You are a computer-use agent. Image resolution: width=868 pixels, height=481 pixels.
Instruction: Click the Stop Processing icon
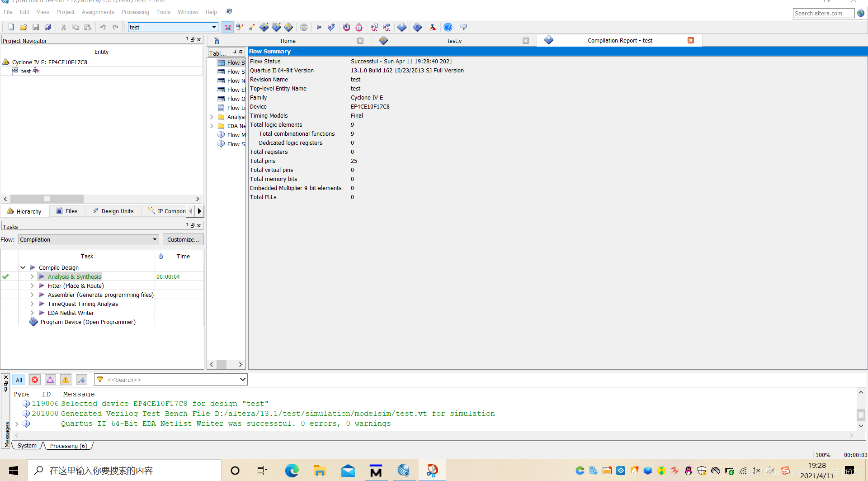click(x=304, y=27)
